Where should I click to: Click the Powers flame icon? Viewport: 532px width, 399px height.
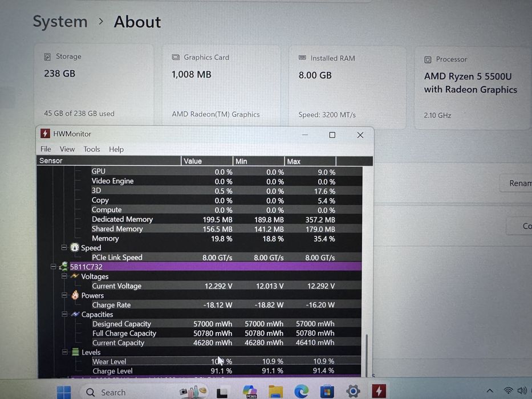pyautogui.click(x=75, y=295)
